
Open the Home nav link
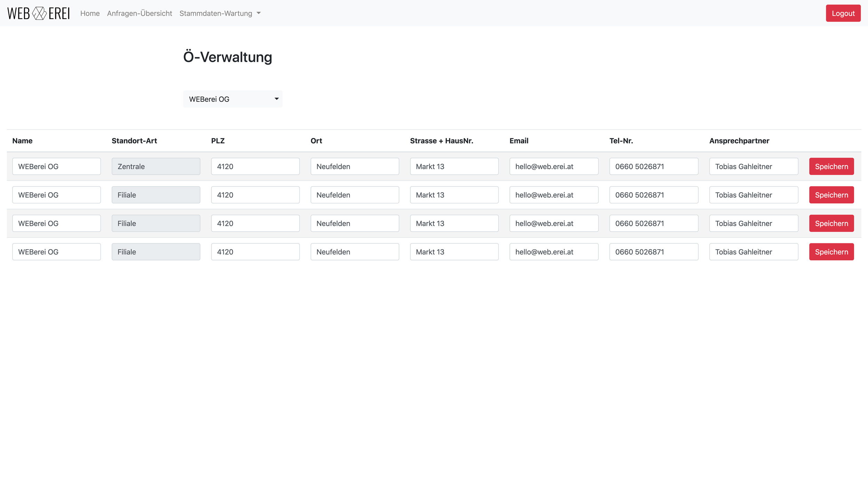tap(90, 13)
